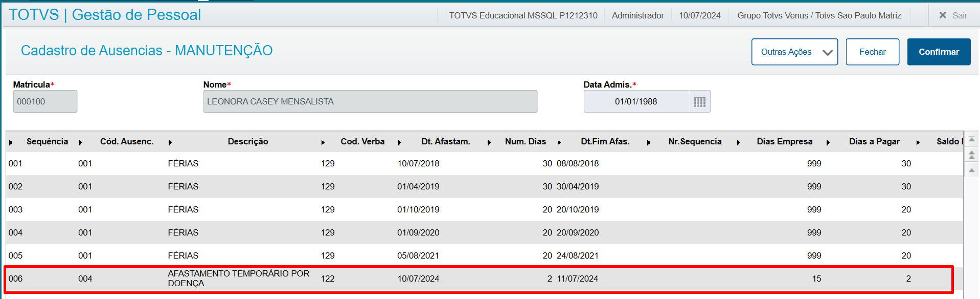The image size is (980, 299).
Task: Click Dias Empresa value 15
Action: point(816,279)
